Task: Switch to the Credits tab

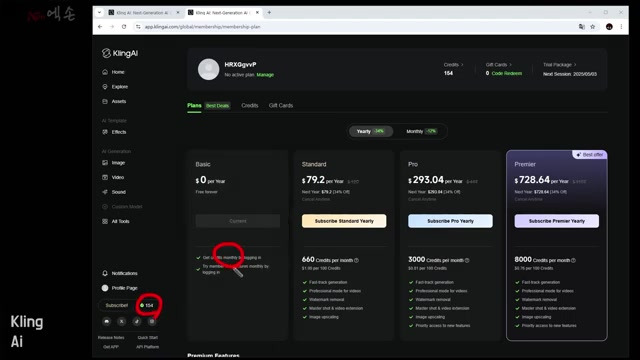Action: point(250,105)
